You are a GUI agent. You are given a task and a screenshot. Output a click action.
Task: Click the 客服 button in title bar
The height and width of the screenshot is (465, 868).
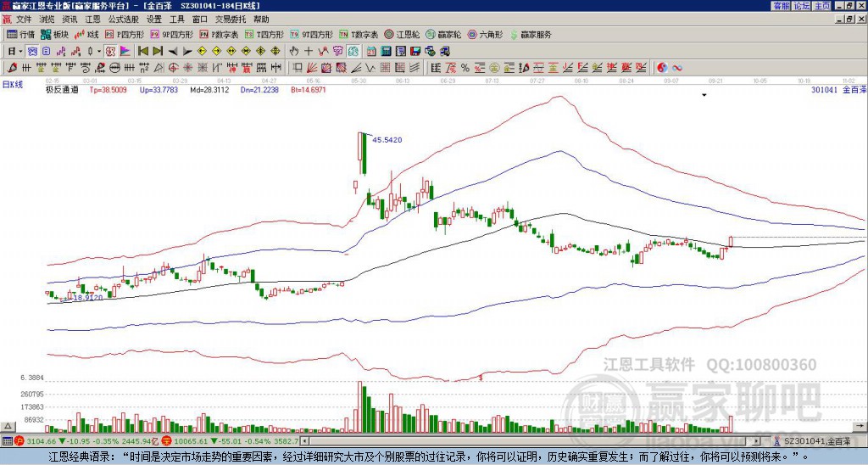coord(781,6)
